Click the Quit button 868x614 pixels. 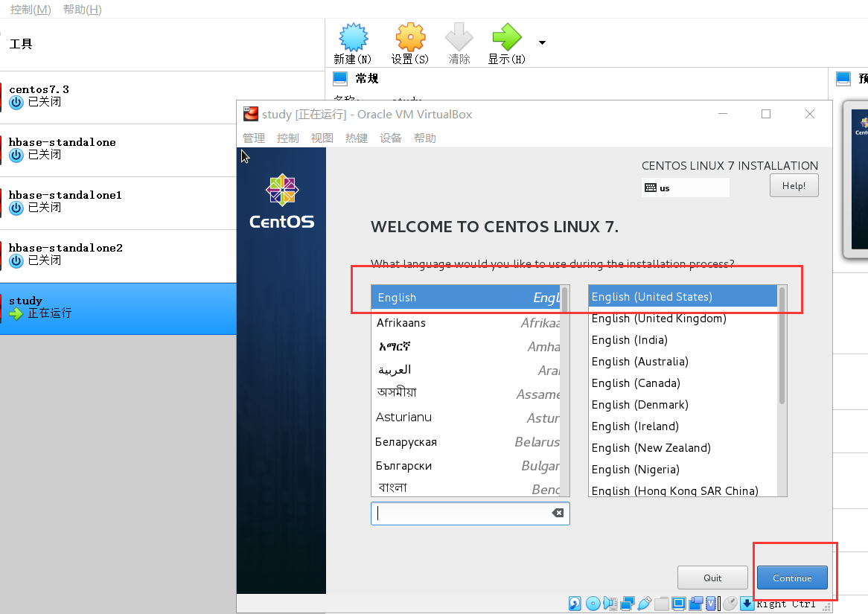712,578
